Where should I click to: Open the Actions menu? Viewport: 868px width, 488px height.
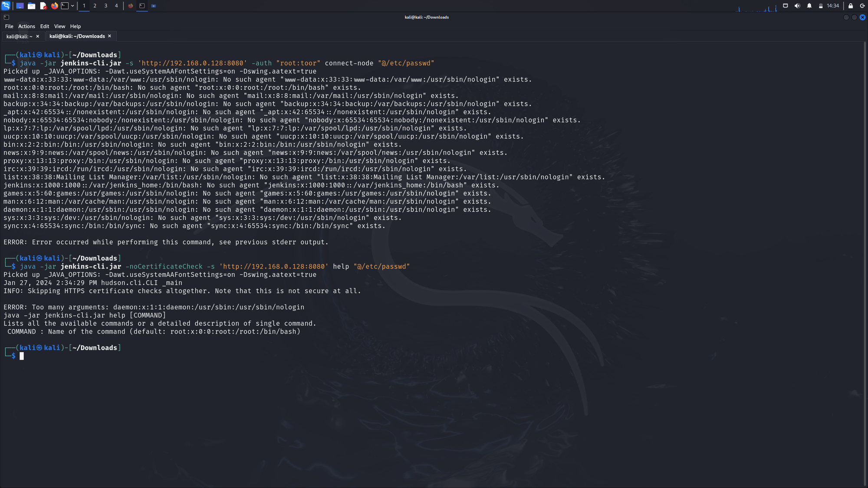click(x=26, y=26)
